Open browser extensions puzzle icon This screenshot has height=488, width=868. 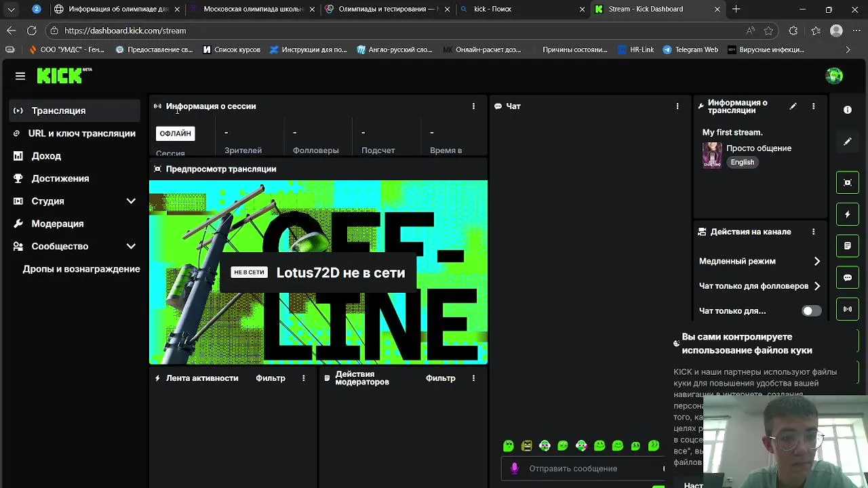[x=793, y=30]
